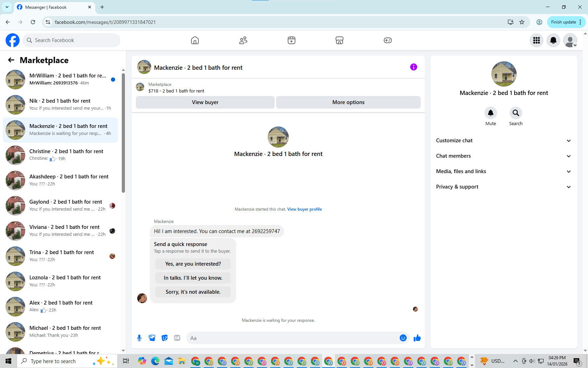Open the Viviana conversation
The width and height of the screenshot is (588, 368).
click(60, 231)
